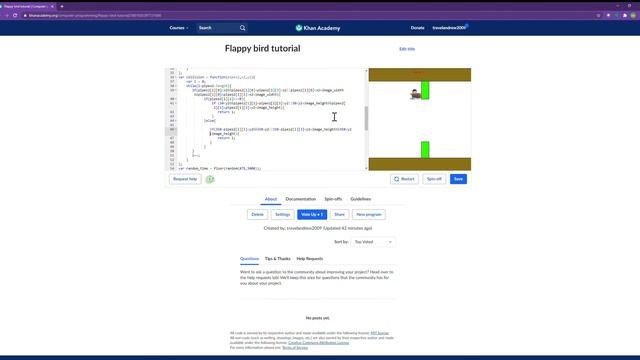This screenshot has height=360, width=640.
Task: Select the Tips & Thanks discussion tab
Action: click(278, 259)
